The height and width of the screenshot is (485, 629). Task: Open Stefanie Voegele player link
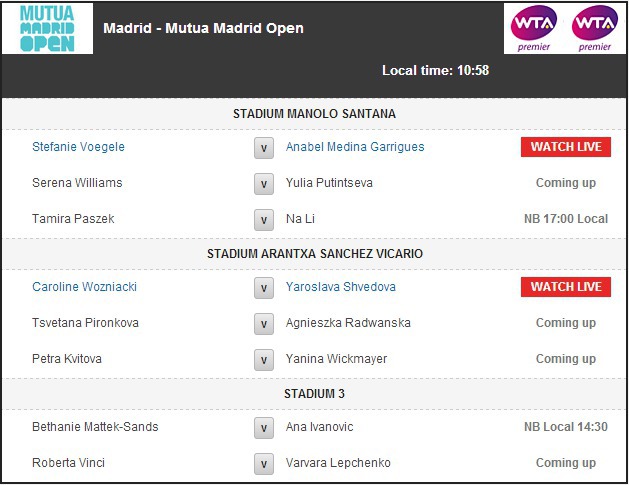pos(78,147)
